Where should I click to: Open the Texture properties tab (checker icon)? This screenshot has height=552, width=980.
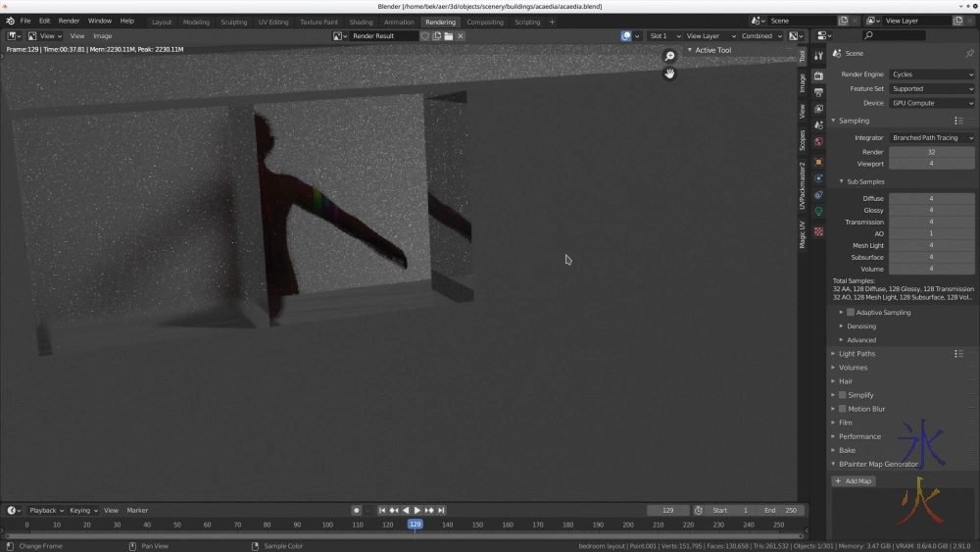[818, 231]
